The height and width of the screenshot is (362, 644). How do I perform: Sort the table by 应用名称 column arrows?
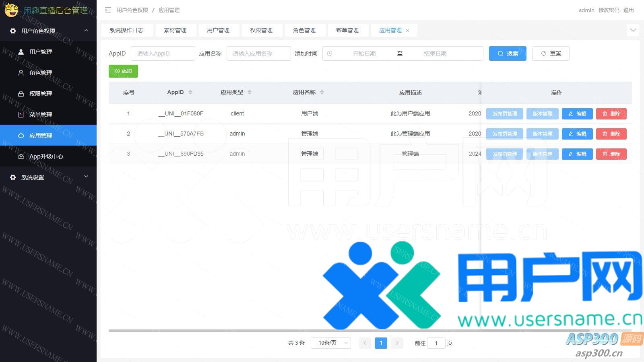click(x=322, y=92)
